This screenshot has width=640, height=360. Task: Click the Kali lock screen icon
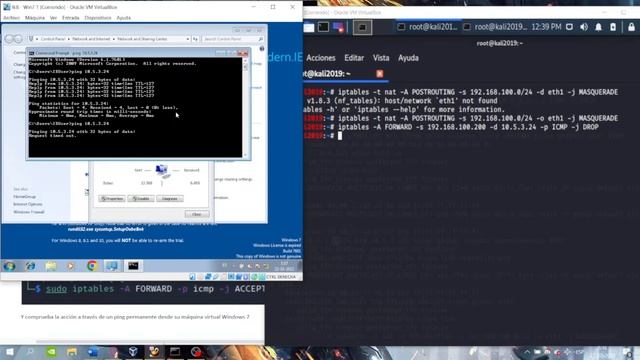(631, 27)
